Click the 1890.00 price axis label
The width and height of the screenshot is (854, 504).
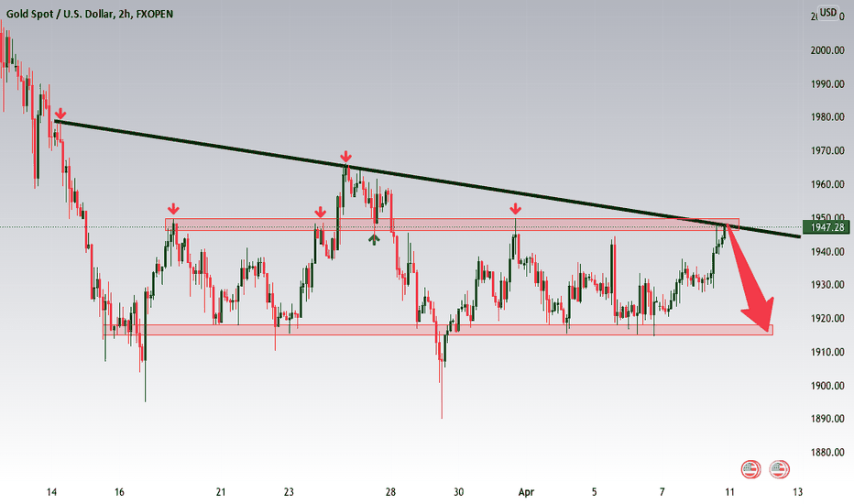[827, 419]
